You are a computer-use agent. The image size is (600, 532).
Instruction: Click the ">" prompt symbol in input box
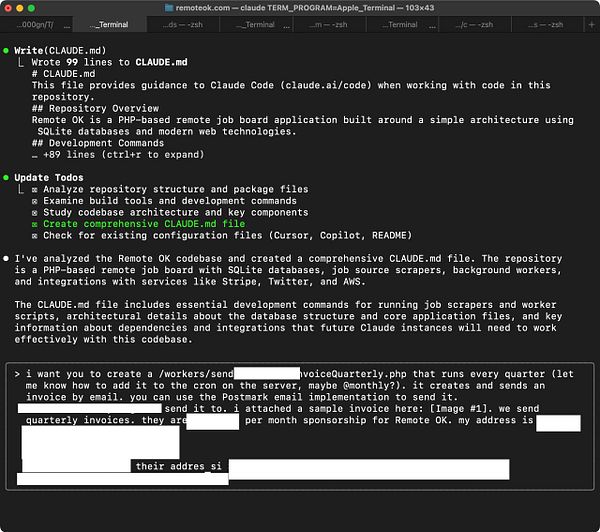pos(17,374)
